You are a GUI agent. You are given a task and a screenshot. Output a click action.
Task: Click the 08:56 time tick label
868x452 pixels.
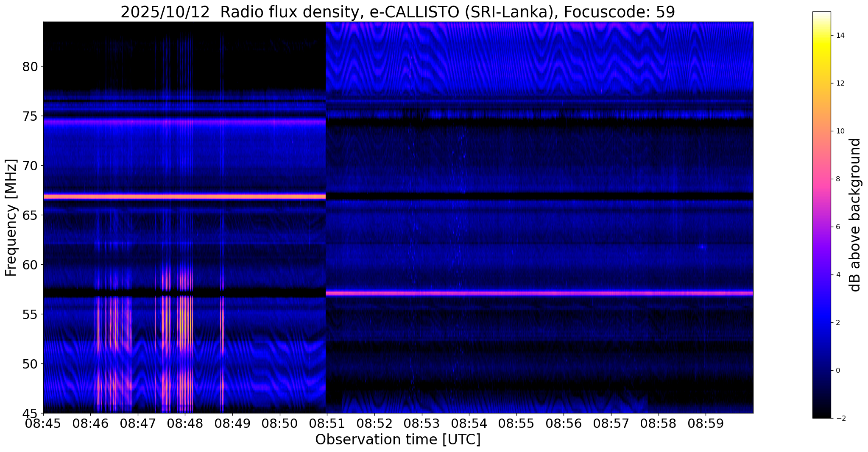tap(564, 423)
